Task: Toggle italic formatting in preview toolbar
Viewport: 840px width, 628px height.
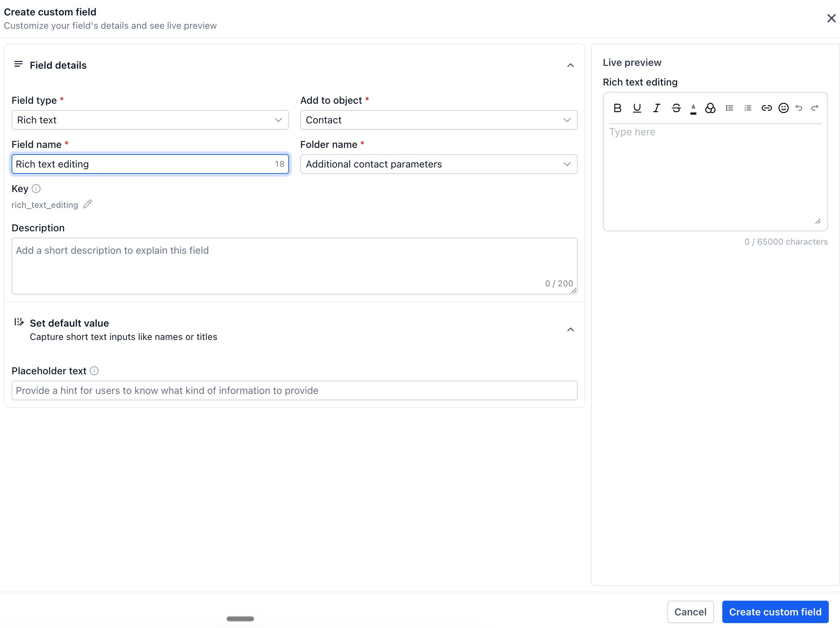Action: [656, 108]
